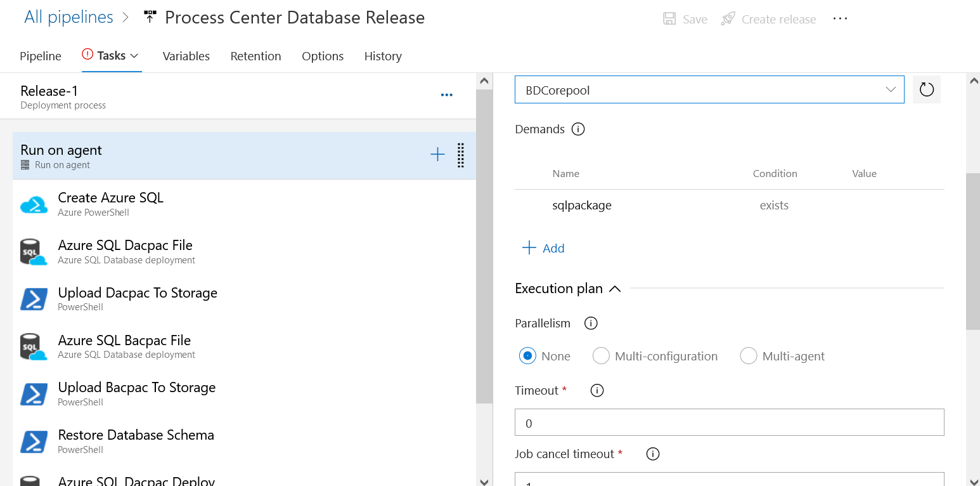Open the BDCorepool agent pool dropdown

tap(709, 89)
